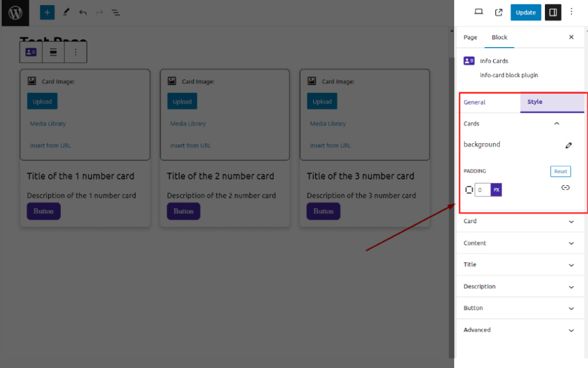The image size is (588, 368).
Task: Toggle the settings sidebar panel button
Action: (x=553, y=12)
